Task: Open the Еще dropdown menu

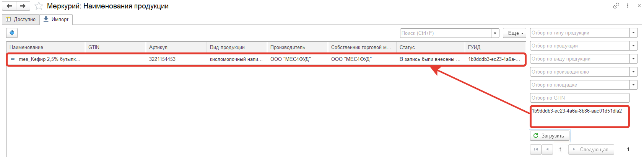Action: click(514, 33)
